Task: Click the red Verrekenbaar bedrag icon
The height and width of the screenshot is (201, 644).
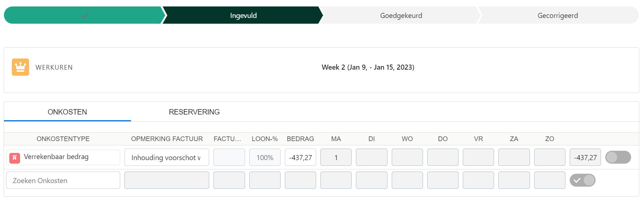Action: (15, 158)
